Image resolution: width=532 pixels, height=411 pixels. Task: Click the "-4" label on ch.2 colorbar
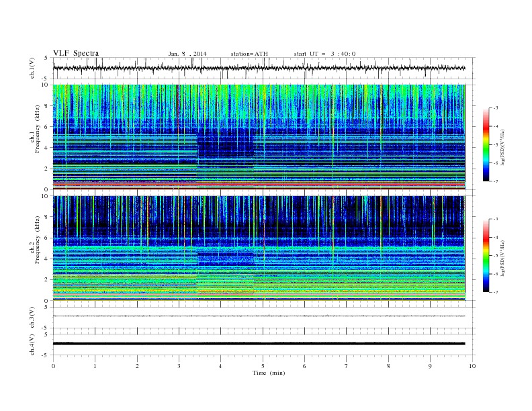495,238
